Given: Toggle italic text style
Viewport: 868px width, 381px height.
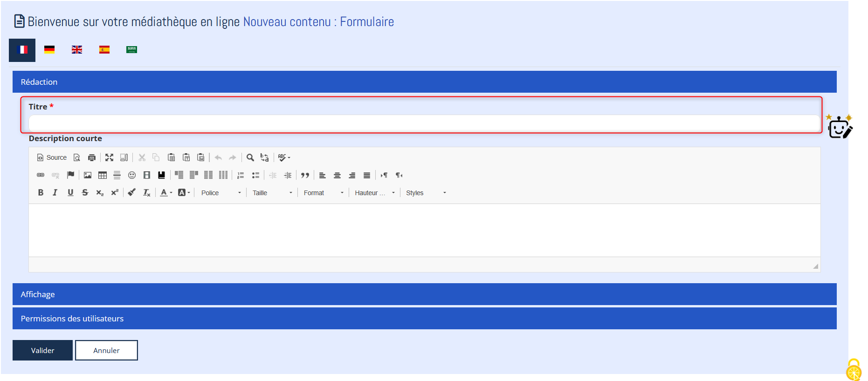Looking at the screenshot, I should 55,193.
